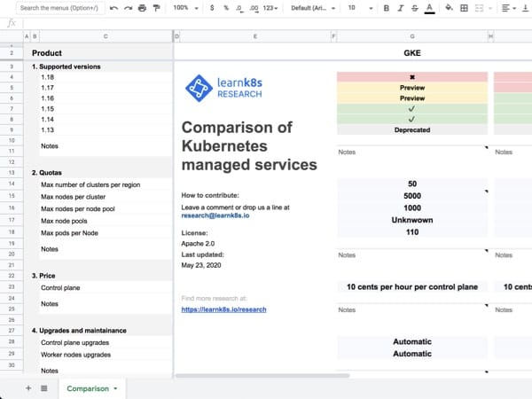The height and width of the screenshot is (399, 532).
Task: Select column G header
Action: pos(412,36)
